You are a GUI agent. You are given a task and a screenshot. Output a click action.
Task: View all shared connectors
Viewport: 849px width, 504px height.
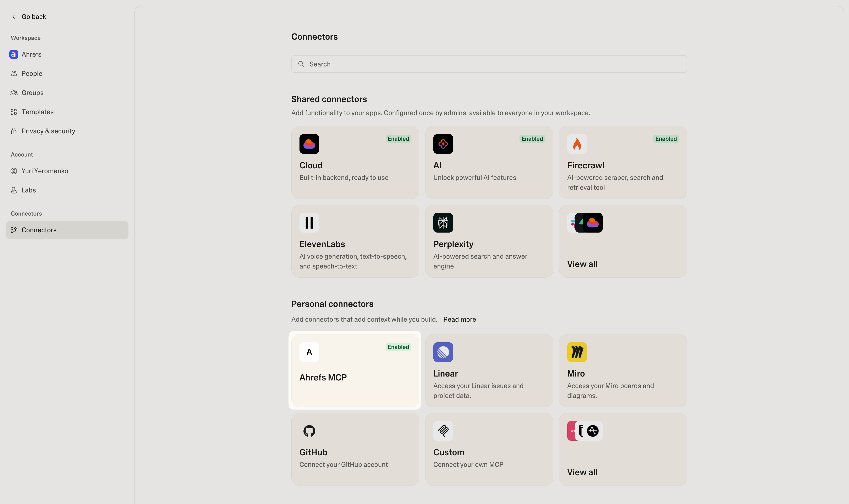[582, 264]
